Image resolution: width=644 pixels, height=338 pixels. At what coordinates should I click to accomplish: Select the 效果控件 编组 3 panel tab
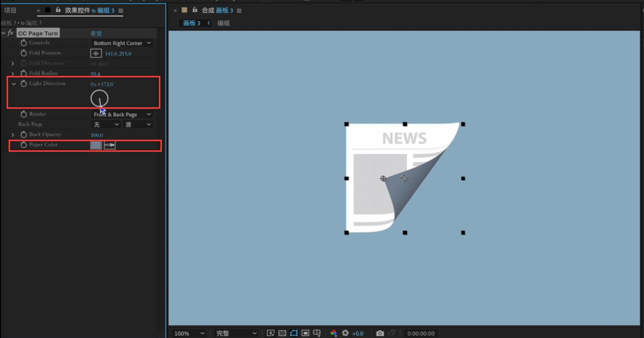pyautogui.click(x=89, y=10)
